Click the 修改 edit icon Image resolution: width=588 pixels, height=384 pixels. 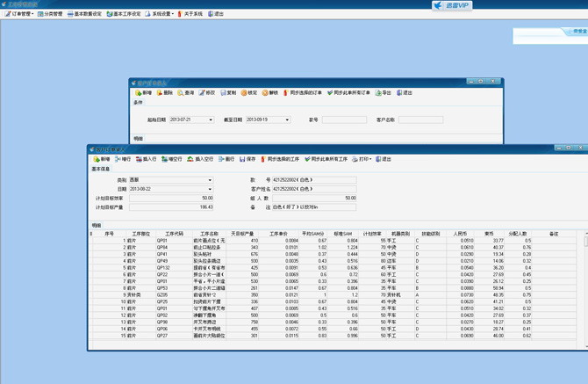coord(202,92)
